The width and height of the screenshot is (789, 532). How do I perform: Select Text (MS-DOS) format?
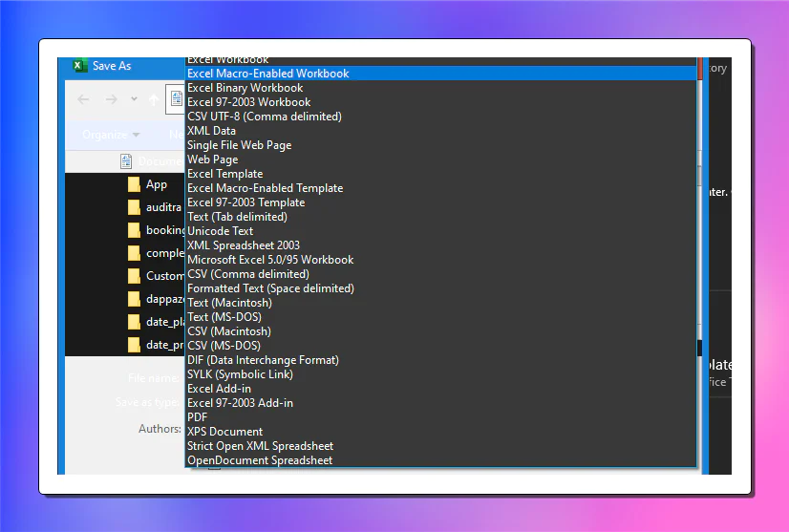tap(440, 317)
